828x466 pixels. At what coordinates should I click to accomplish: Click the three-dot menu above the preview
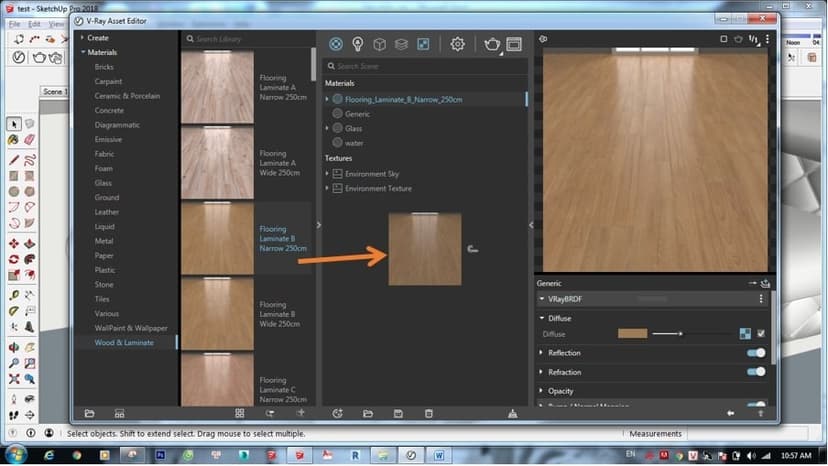click(767, 39)
